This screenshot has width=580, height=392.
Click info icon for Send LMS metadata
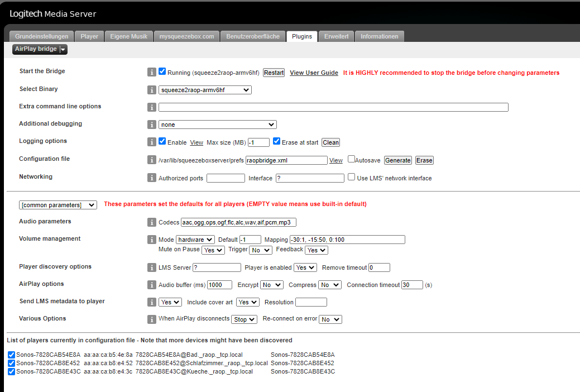click(152, 302)
